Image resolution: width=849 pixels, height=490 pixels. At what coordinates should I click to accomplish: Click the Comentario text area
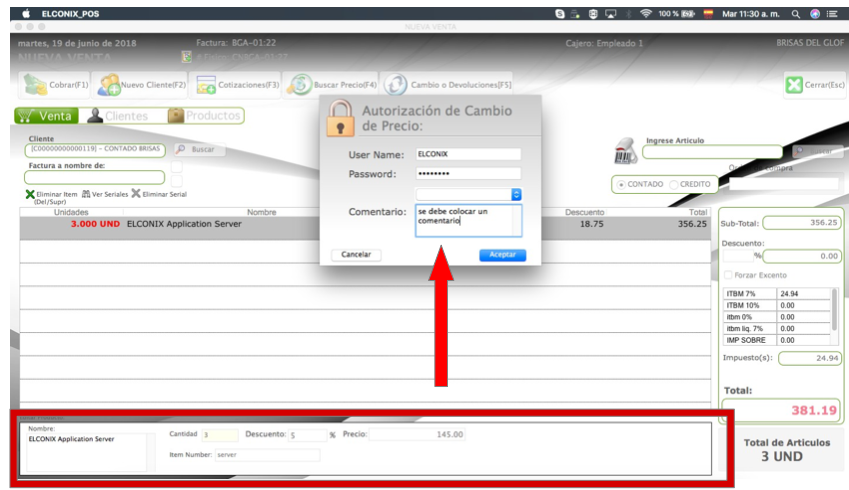click(x=468, y=220)
